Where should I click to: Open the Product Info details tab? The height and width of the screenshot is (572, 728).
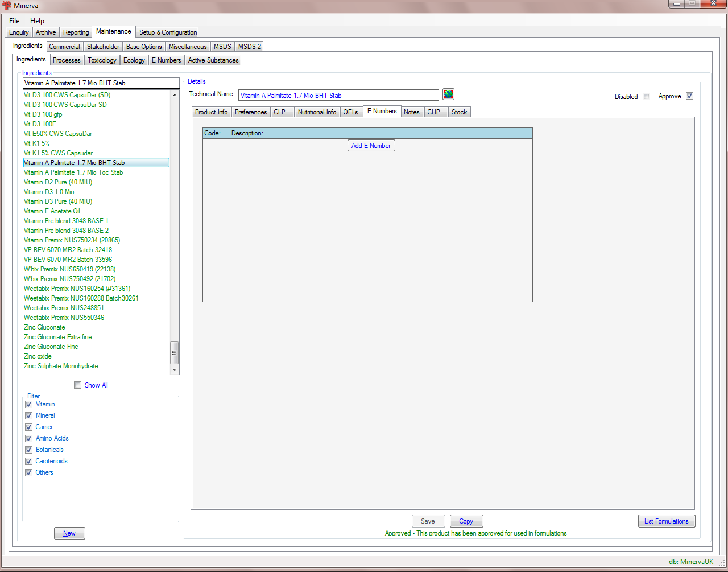pyautogui.click(x=211, y=112)
